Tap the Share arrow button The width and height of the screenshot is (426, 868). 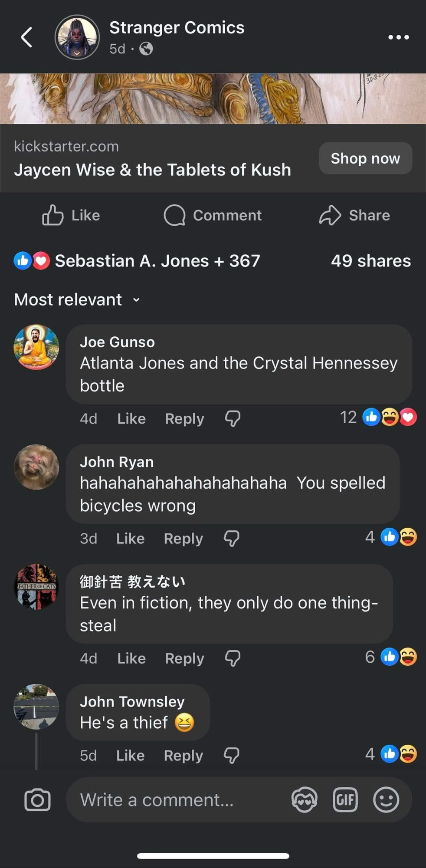pos(354,215)
